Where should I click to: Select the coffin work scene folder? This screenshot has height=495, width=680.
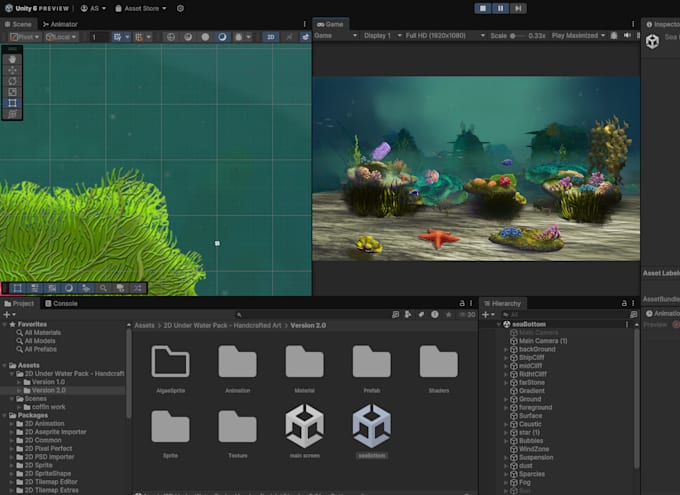49,407
